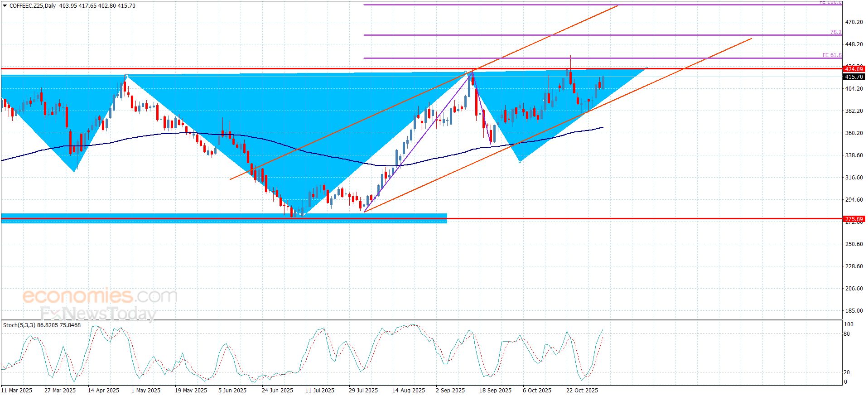Select the FE 61.8 Fibonacci level label
Viewport: 868px width, 396px height.
pos(832,55)
